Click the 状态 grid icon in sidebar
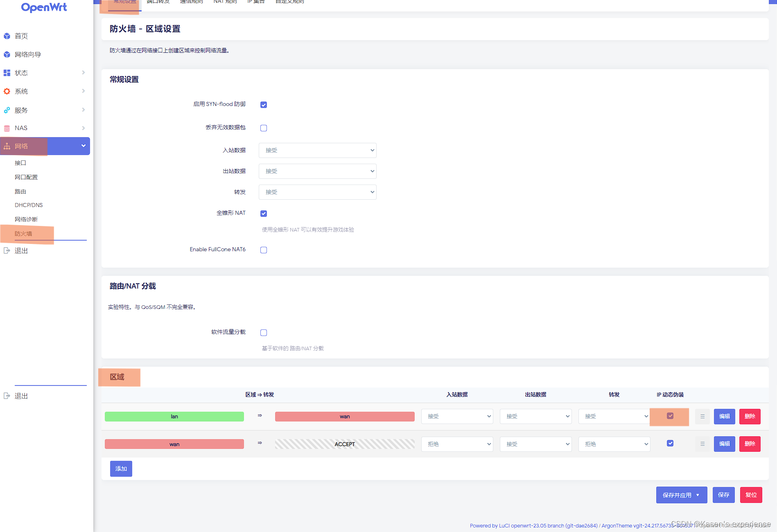Image resolution: width=777 pixels, height=532 pixels. tap(7, 73)
